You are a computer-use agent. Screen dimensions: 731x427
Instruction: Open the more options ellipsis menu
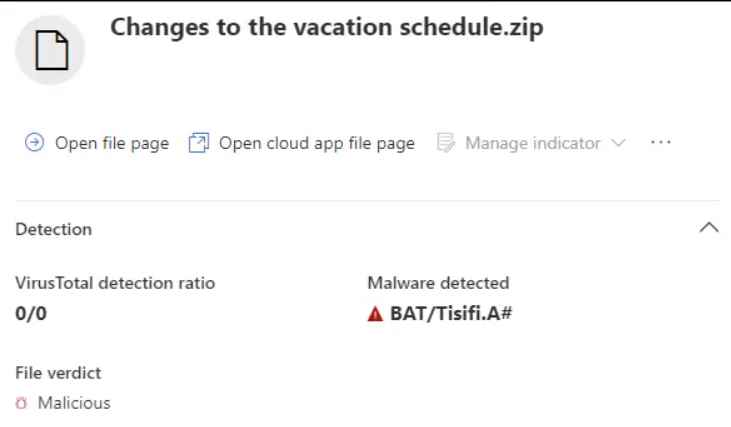[x=660, y=144]
